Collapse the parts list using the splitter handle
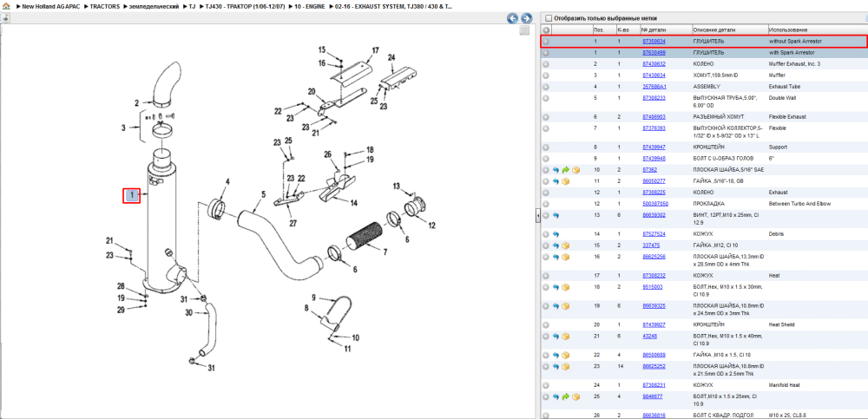This screenshot has height=419, width=868. [x=537, y=218]
